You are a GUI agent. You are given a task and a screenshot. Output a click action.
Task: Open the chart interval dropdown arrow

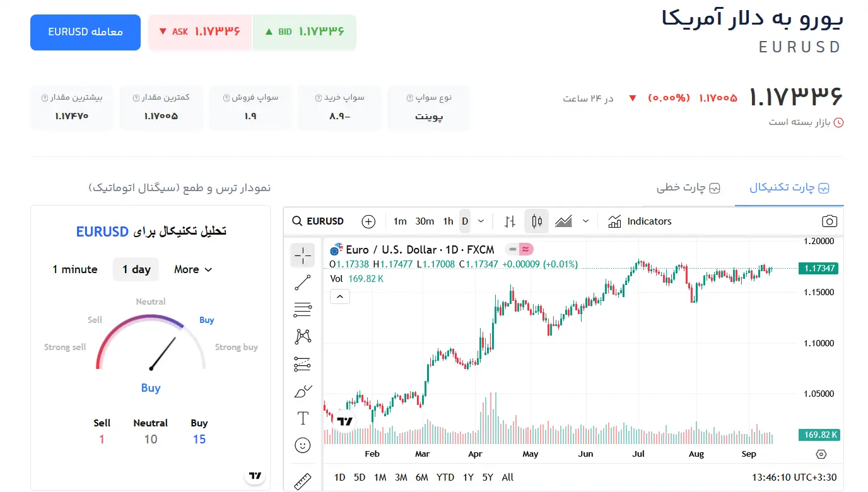[481, 221]
